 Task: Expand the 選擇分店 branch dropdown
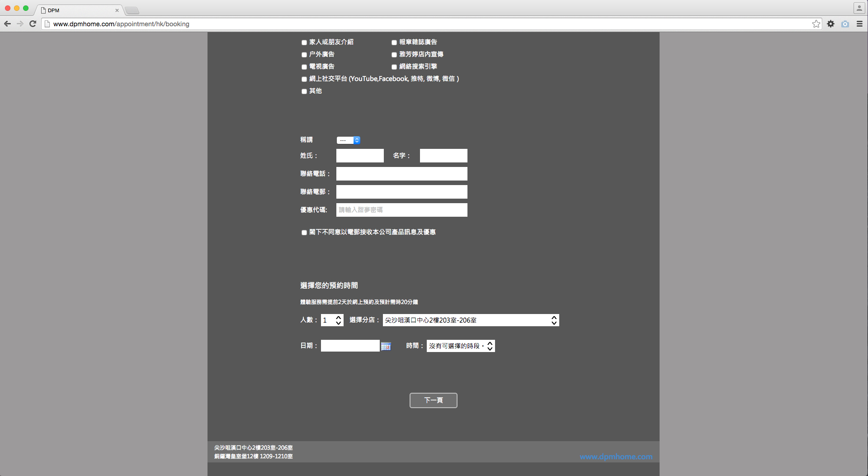pyautogui.click(x=471, y=320)
